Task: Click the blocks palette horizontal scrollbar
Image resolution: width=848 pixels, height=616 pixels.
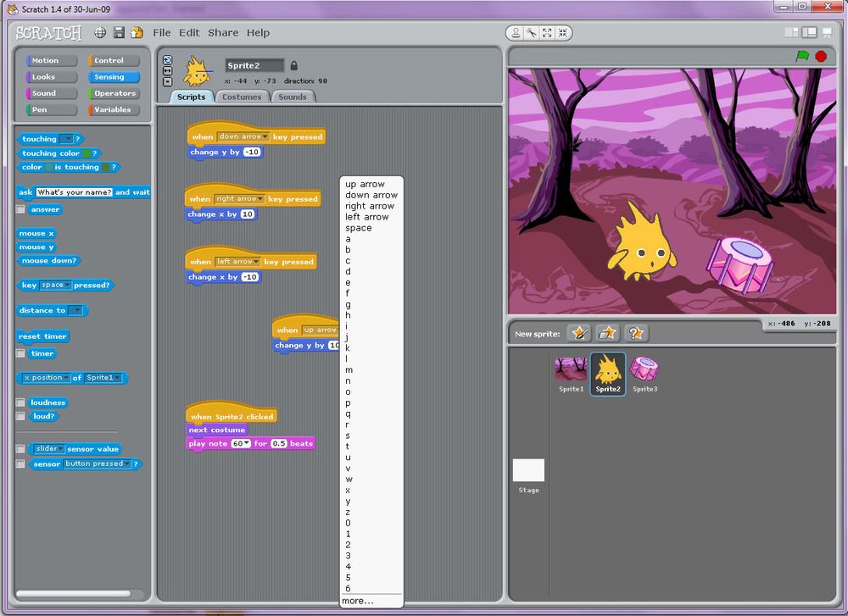Action: click(x=74, y=593)
